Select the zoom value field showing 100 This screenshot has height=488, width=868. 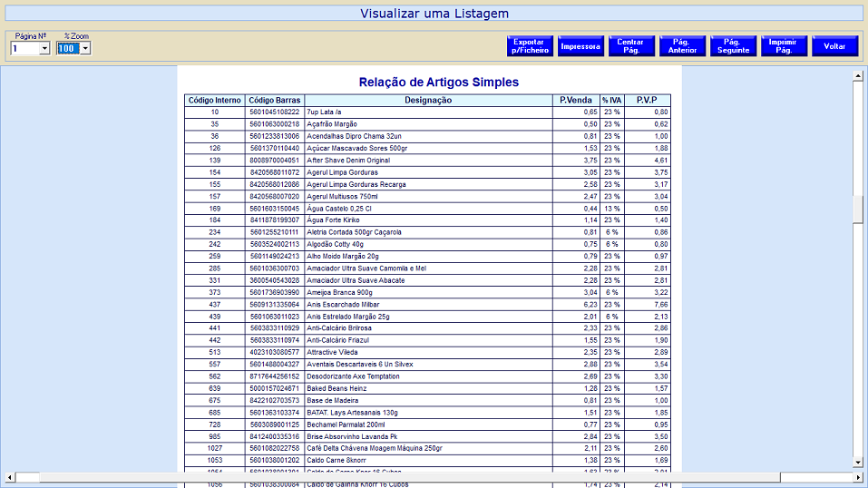click(x=68, y=49)
